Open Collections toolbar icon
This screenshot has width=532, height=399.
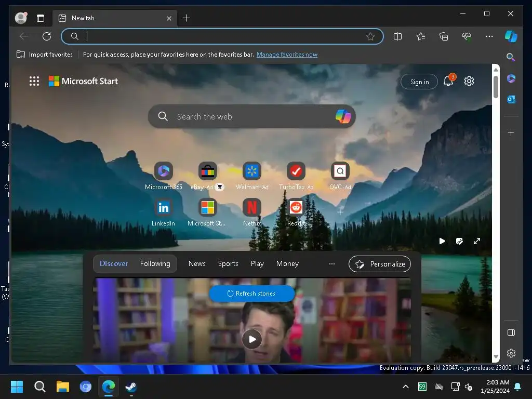pyautogui.click(x=444, y=36)
